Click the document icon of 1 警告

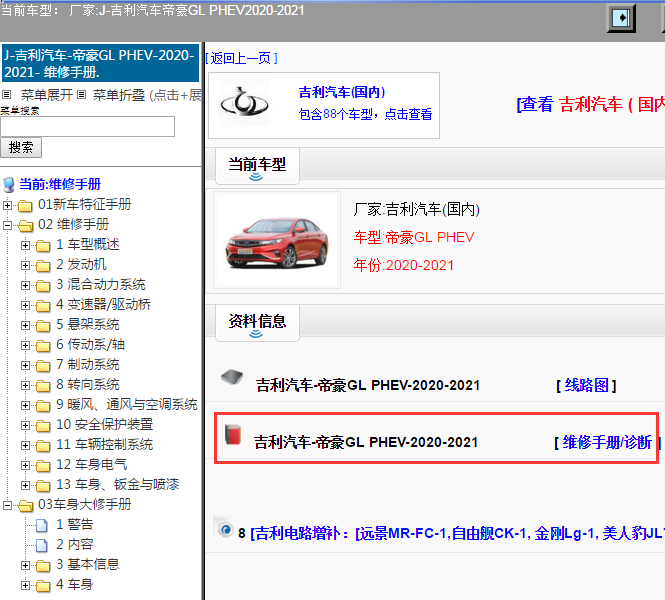click(x=42, y=525)
